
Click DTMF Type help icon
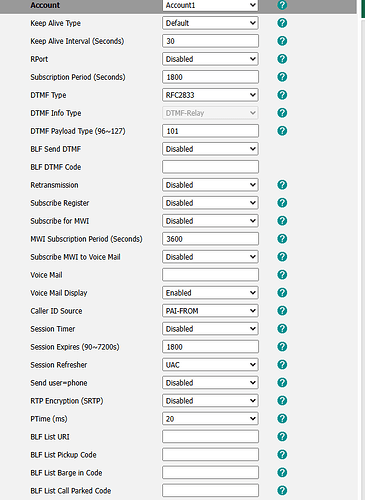(x=282, y=95)
